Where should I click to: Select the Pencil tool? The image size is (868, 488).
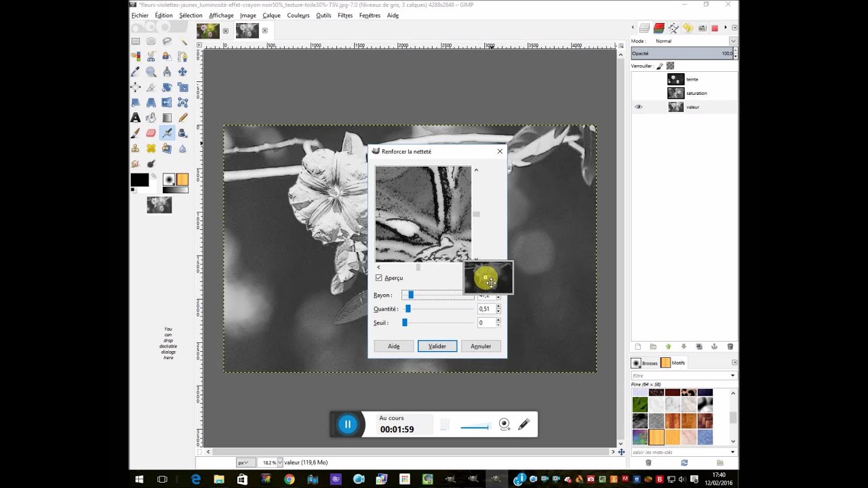pos(182,117)
